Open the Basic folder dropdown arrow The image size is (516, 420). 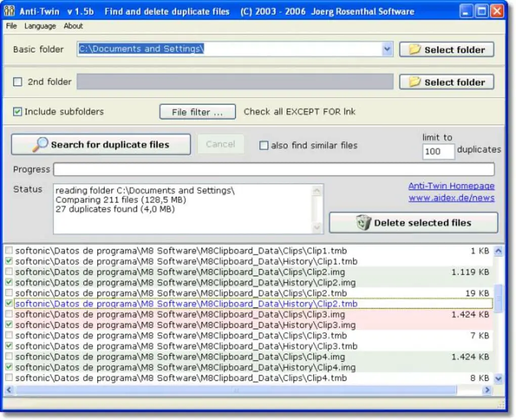click(x=388, y=49)
